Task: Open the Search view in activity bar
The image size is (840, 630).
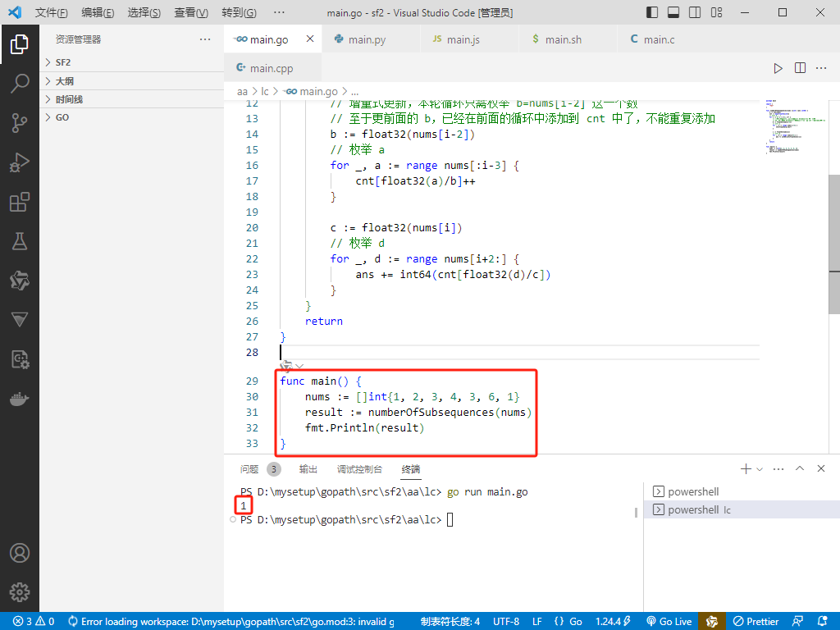Action: click(20, 84)
